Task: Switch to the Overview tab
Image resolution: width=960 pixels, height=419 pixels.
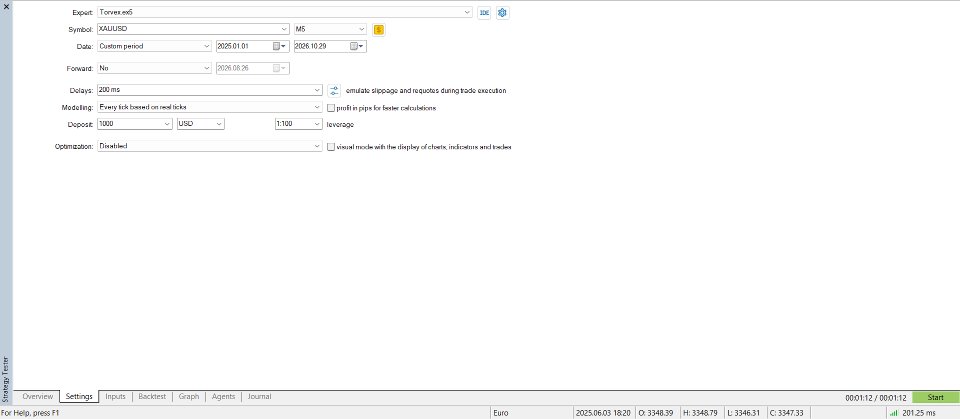Action: tap(37, 397)
